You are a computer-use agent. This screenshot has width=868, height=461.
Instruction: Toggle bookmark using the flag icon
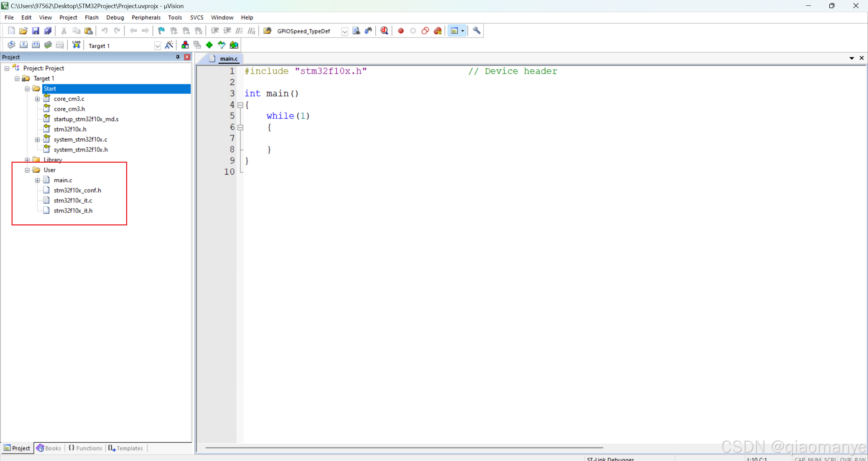pyautogui.click(x=161, y=31)
